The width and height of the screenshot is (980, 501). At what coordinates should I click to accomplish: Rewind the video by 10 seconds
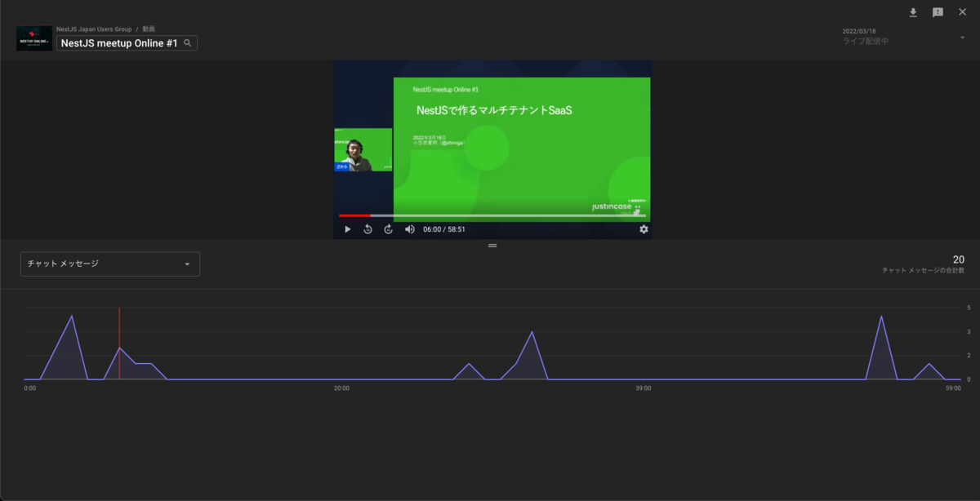(x=367, y=229)
